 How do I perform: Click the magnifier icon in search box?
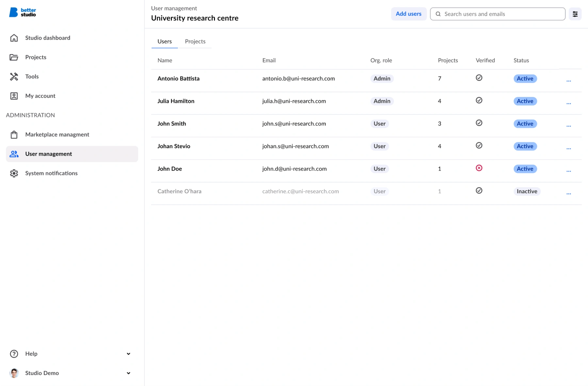click(x=438, y=14)
